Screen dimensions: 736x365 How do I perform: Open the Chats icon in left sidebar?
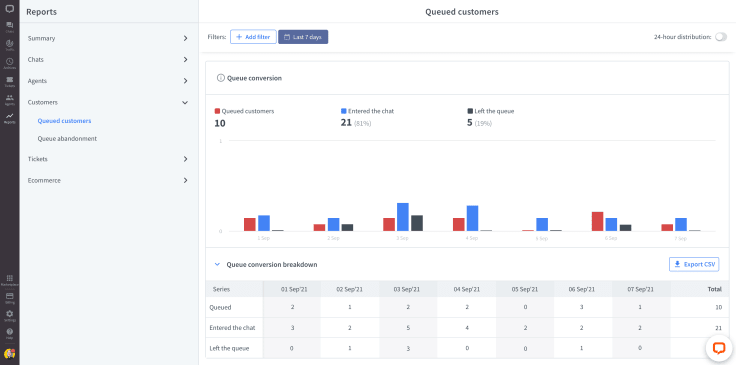[9, 27]
